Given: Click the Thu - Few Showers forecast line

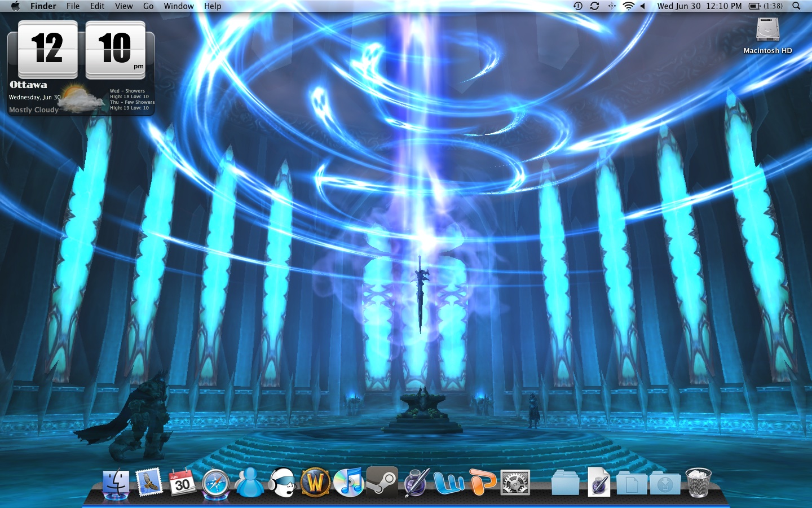Looking at the screenshot, I should (132, 102).
